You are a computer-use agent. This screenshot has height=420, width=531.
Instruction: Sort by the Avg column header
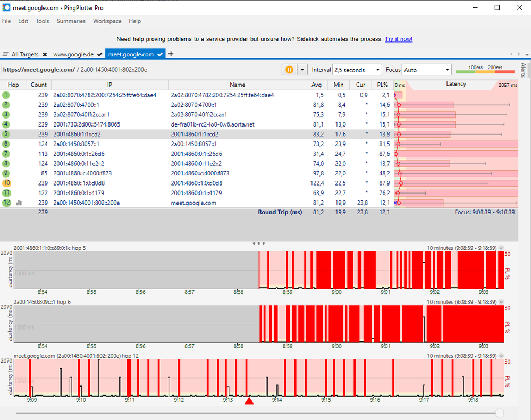(317, 85)
